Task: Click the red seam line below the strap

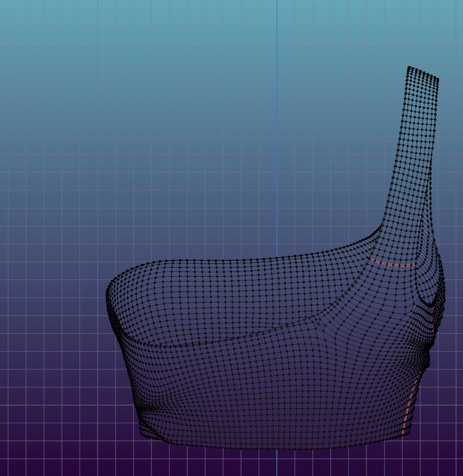Action: point(393,263)
